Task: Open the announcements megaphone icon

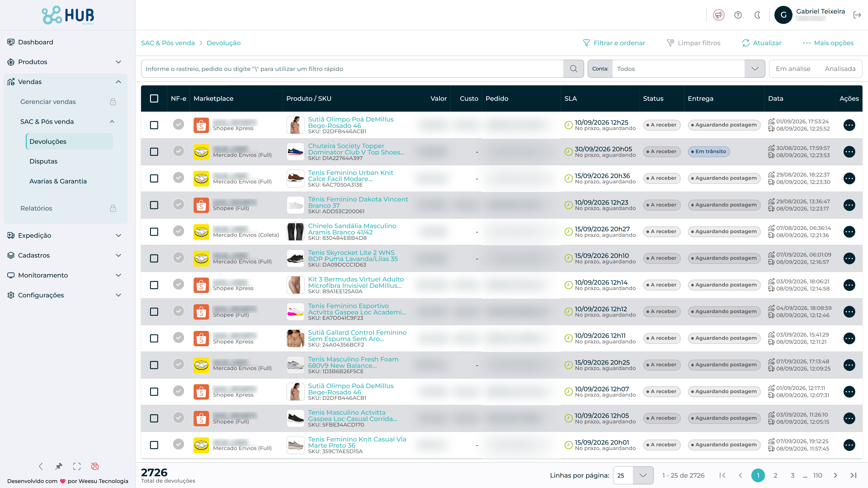Action: (x=718, y=15)
